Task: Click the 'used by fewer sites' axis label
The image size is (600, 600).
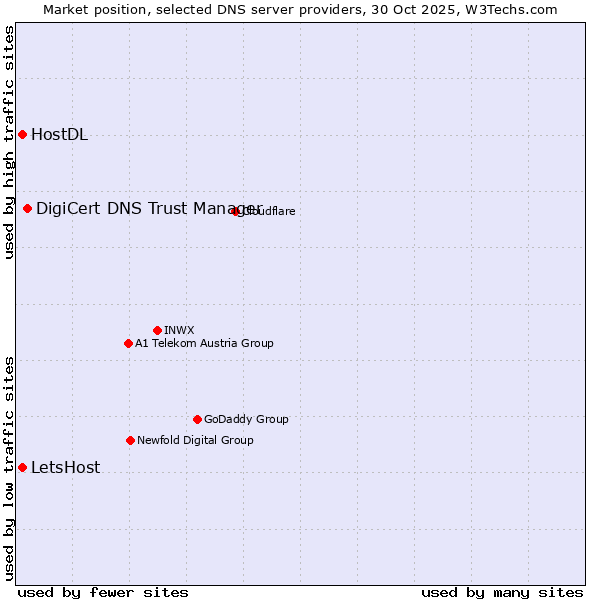Action: [103, 592]
